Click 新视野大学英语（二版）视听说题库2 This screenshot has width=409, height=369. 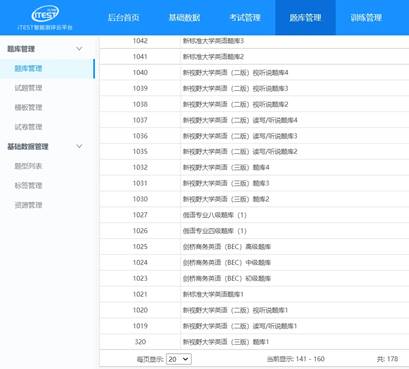(235, 104)
